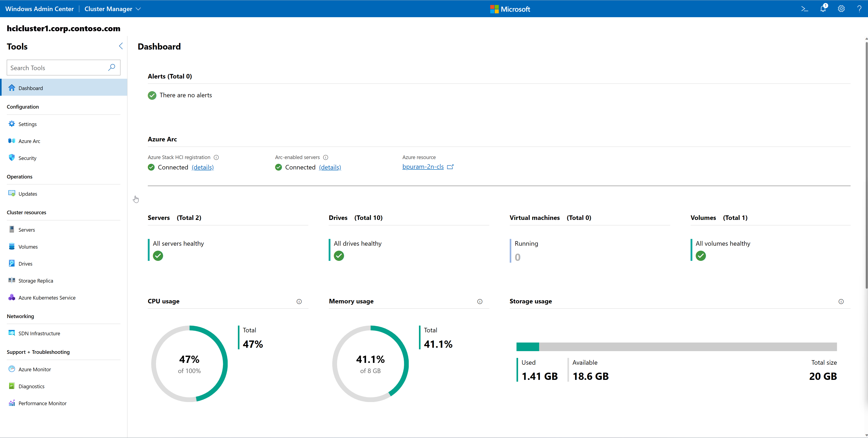
Task: Open the Drives tool
Action: [x=25, y=263]
